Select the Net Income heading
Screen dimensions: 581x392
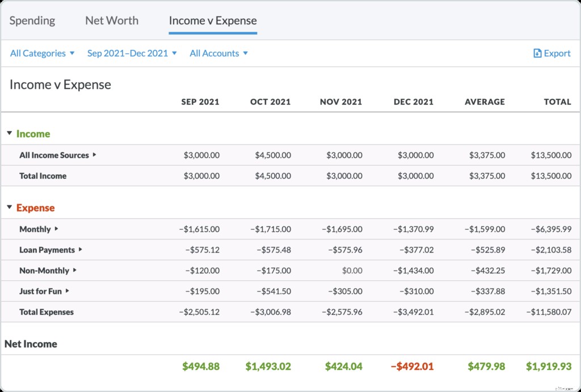(30, 344)
